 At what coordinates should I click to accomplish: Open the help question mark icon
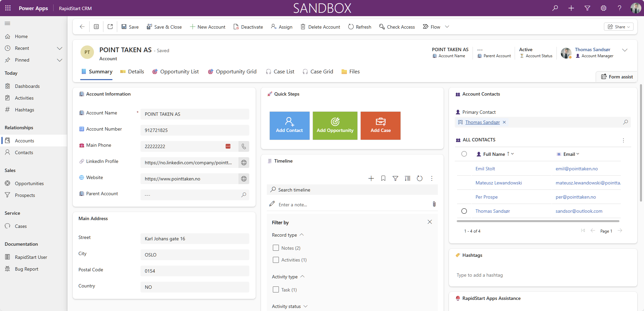pos(619,8)
